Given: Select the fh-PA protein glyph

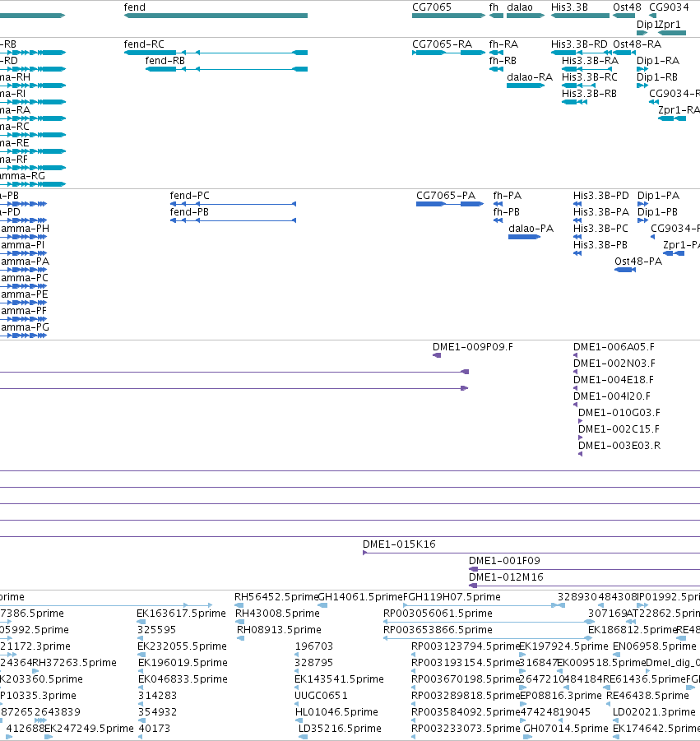Looking at the screenshot, I should (498, 204).
